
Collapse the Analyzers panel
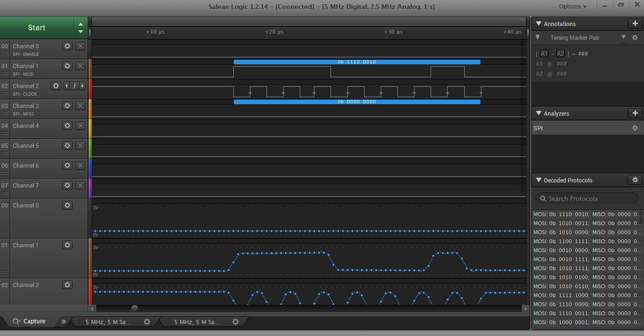tap(538, 113)
